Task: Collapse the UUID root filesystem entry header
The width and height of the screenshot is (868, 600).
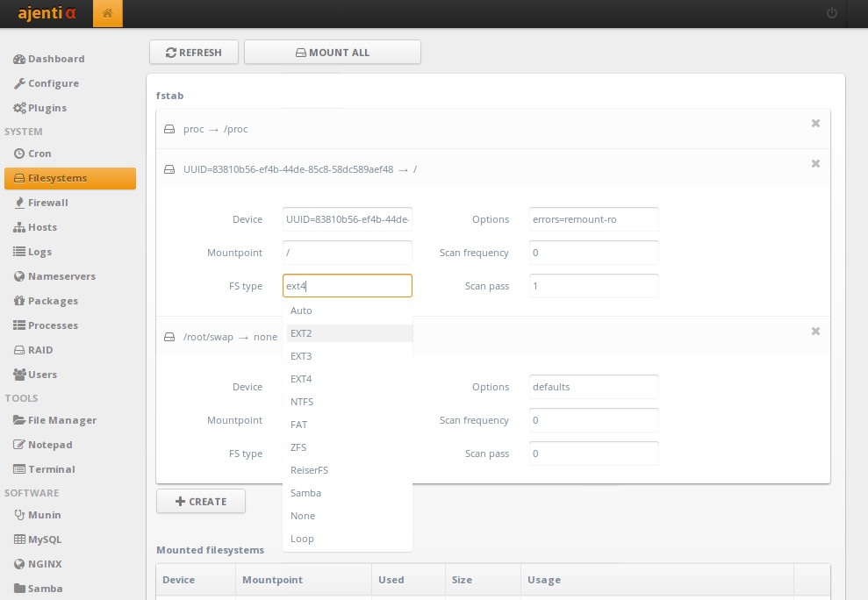Action: pyautogui.click(x=299, y=169)
